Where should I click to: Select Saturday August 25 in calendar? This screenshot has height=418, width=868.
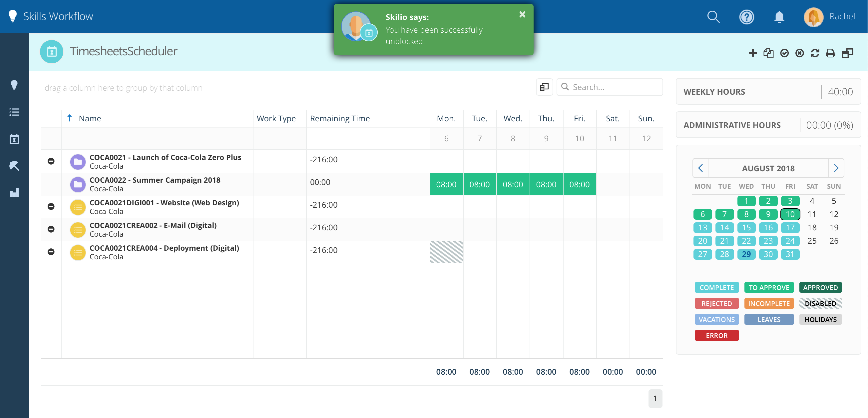coord(812,241)
